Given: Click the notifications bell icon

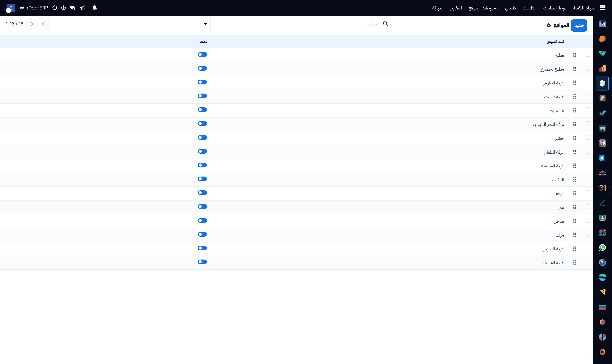Looking at the screenshot, I should tap(95, 8).
